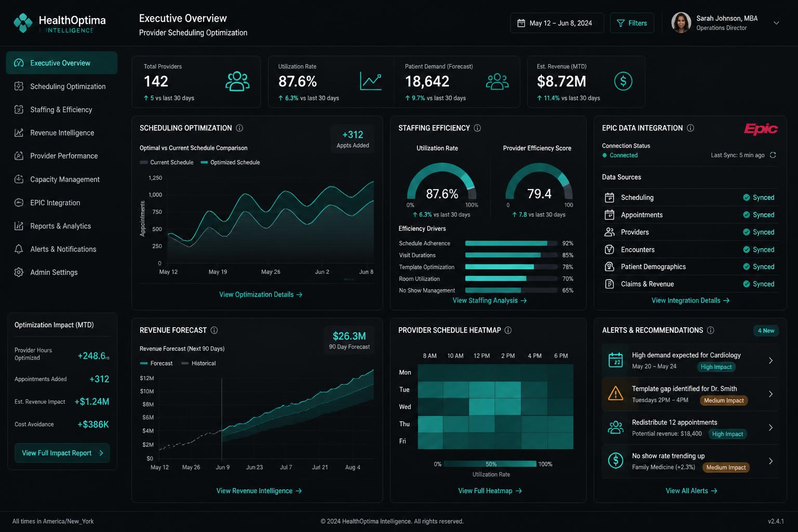
Task: Click the Scheduling data source calendar icon
Action: [x=609, y=197]
